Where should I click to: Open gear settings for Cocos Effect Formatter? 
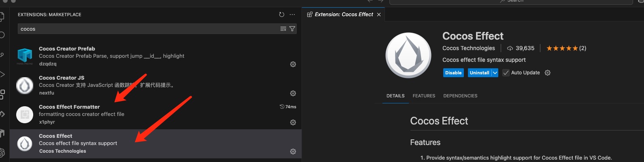[x=293, y=122]
